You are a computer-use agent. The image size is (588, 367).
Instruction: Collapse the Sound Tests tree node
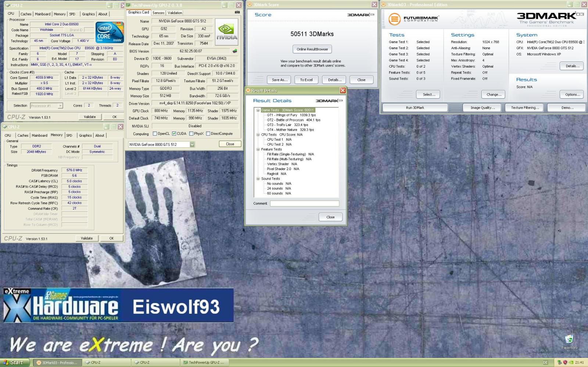(x=258, y=179)
